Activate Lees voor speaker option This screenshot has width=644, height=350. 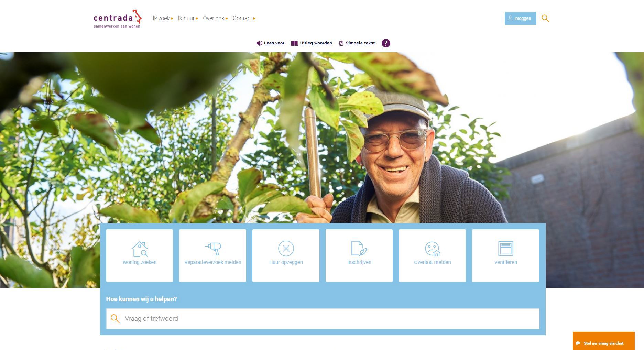271,43
